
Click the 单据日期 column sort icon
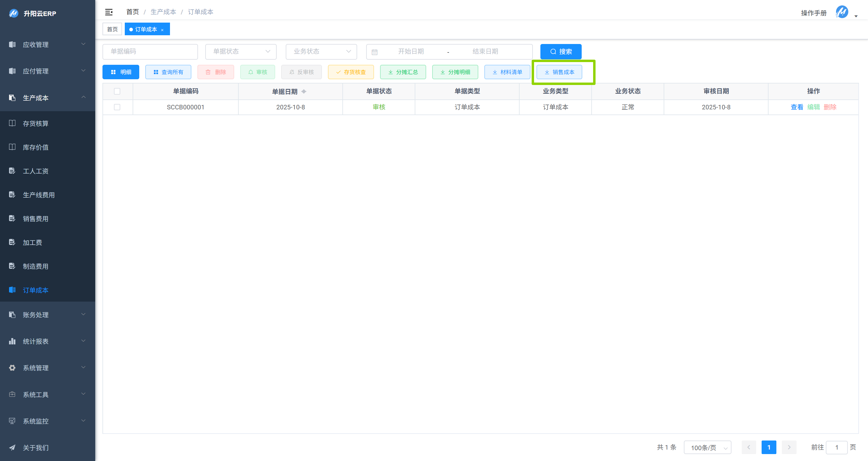(303, 91)
